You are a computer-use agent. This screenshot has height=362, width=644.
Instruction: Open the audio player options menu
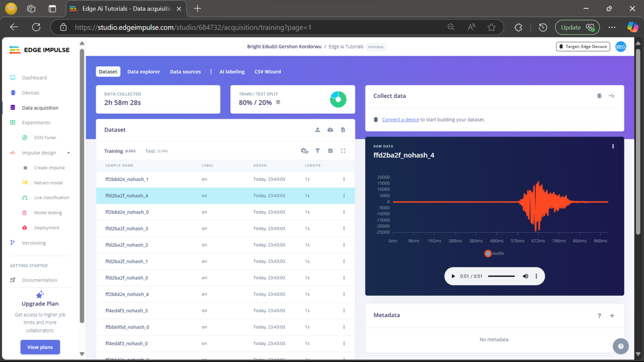[x=536, y=276]
